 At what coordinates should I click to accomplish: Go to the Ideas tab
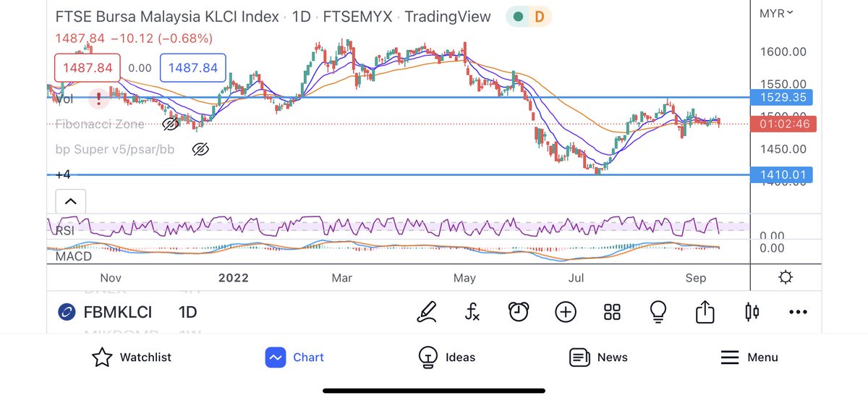tap(447, 357)
